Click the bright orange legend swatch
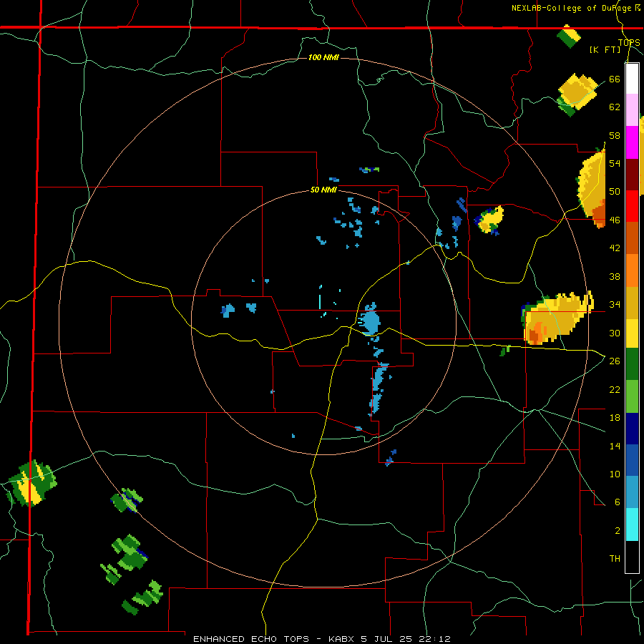This screenshot has height=644, width=644. point(632,270)
